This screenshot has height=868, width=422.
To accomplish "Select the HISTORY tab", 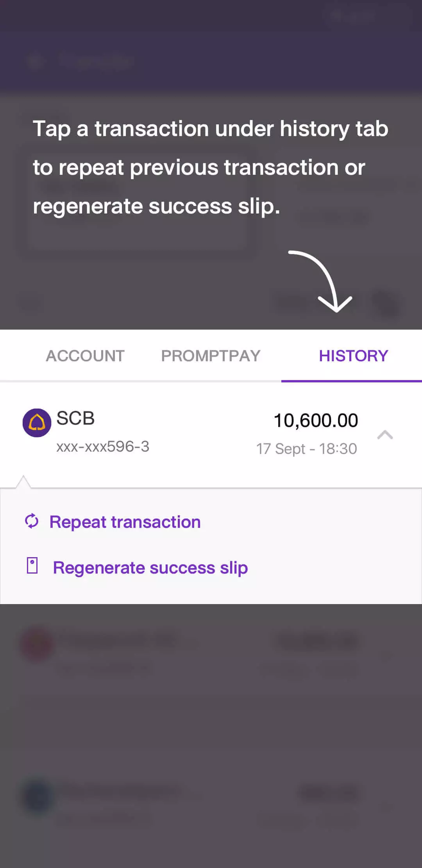I will 353,356.
